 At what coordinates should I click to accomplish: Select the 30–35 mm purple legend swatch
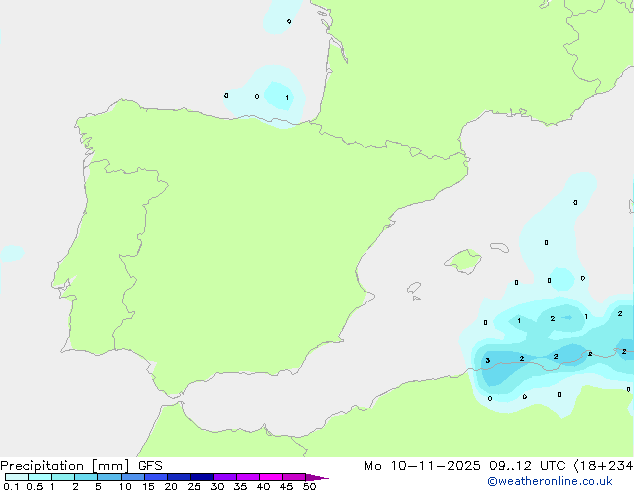tap(225, 477)
